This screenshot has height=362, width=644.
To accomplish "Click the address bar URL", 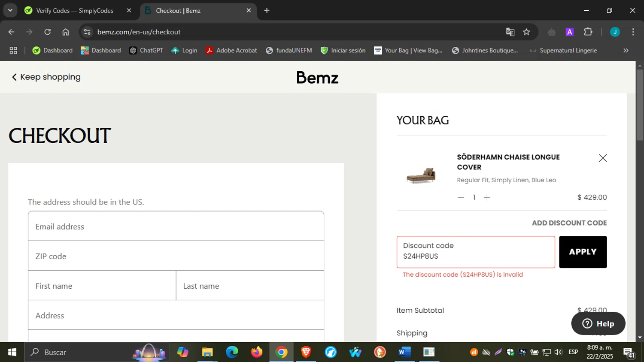I will pos(139,32).
